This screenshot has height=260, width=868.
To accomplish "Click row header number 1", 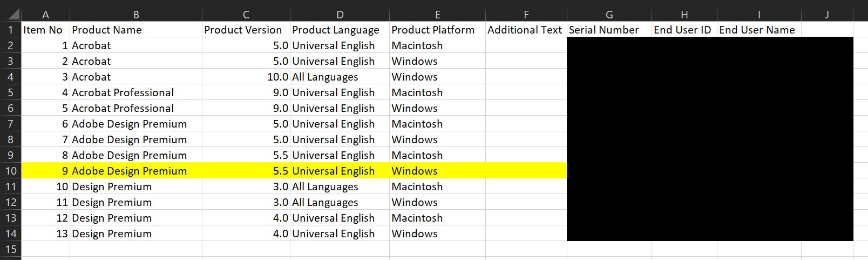I will [10, 30].
